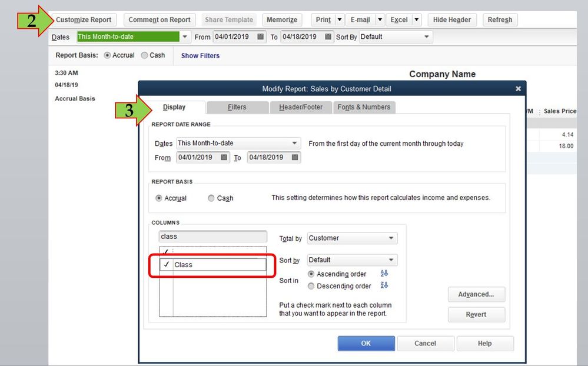Image resolution: width=588 pixels, height=366 pixels.
Task: Toggle check mark on Class column
Action: (167, 264)
